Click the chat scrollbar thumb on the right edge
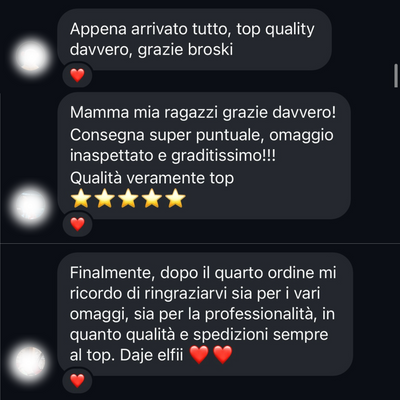 (x=396, y=75)
